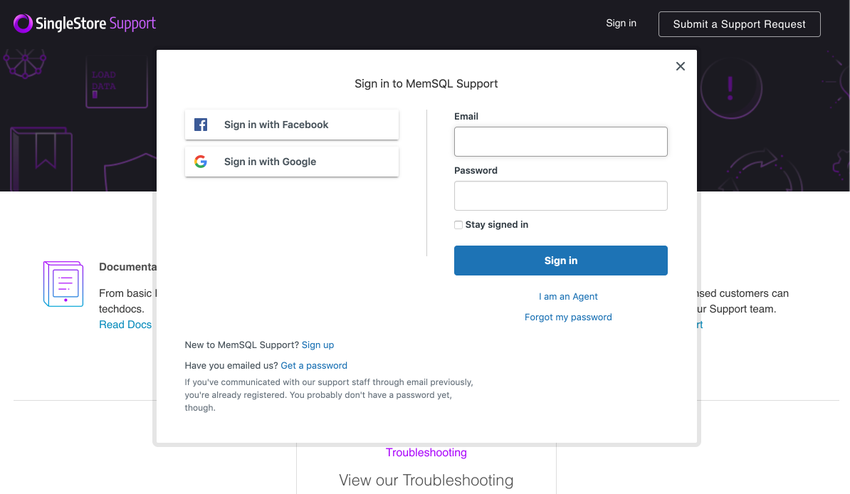Open the Troubleshooting link

[x=426, y=453]
